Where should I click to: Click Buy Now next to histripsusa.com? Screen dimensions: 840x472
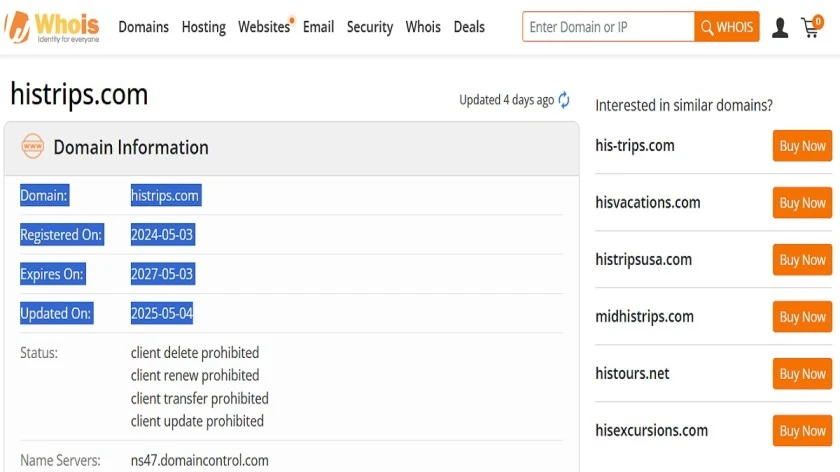click(x=802, y=260)
